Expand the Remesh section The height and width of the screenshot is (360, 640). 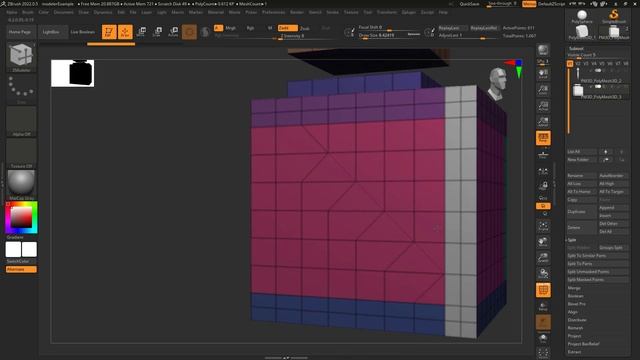pyautogui.click(x=575, y=328)
